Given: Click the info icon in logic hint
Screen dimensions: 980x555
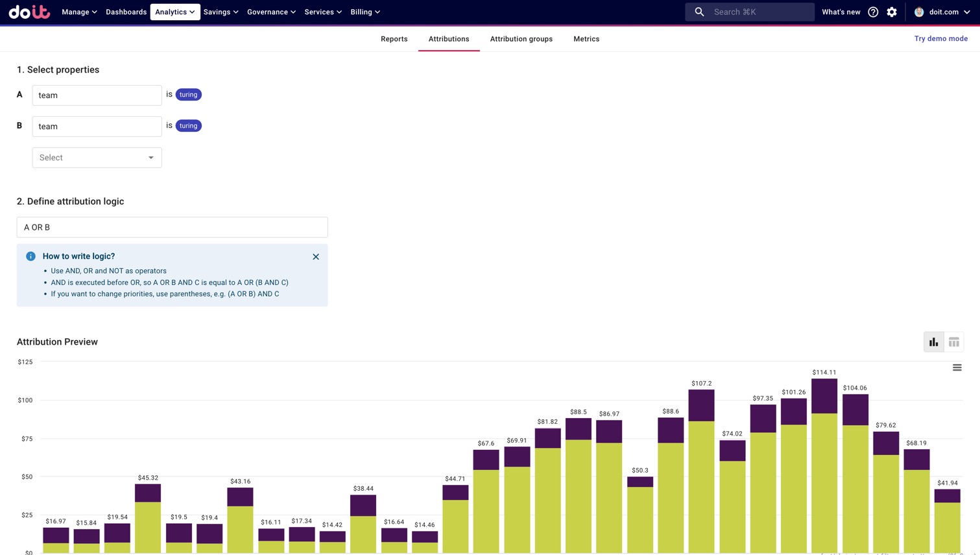Looking at the screenshot, I should (30, 256).
